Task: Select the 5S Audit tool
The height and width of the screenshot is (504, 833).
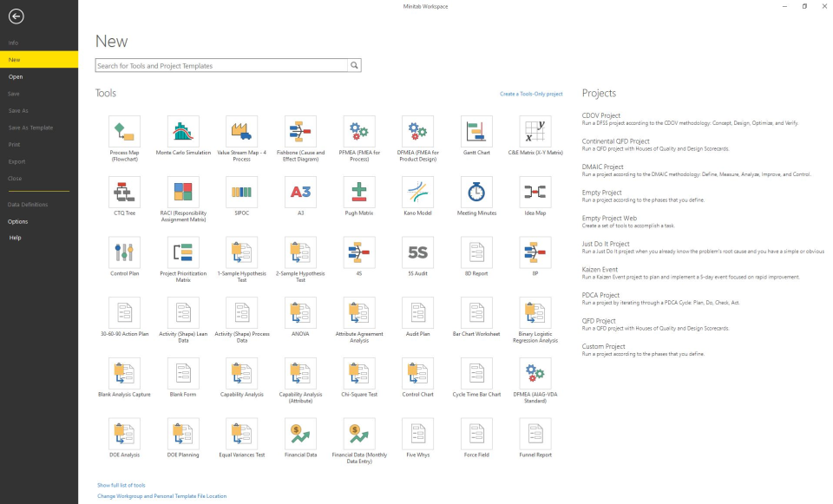Action: tap(418, 253)
